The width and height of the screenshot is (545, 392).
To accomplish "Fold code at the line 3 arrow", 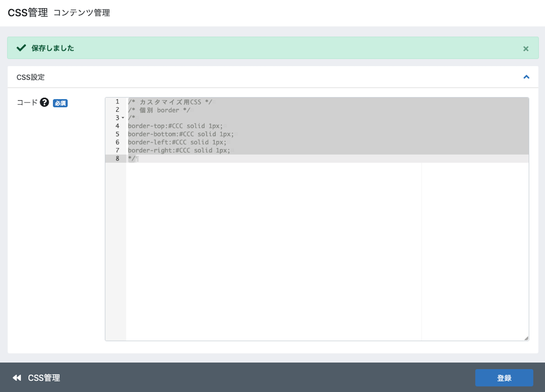I will pos(123,118).
